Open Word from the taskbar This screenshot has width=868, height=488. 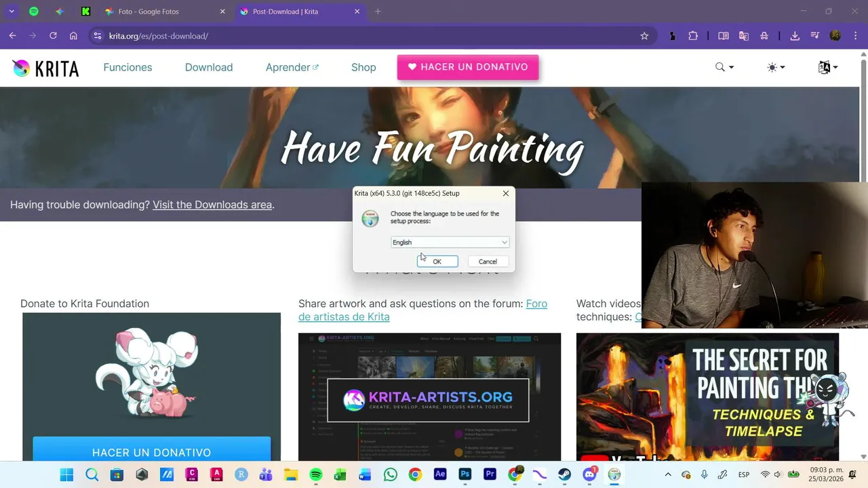pos(366,474)
